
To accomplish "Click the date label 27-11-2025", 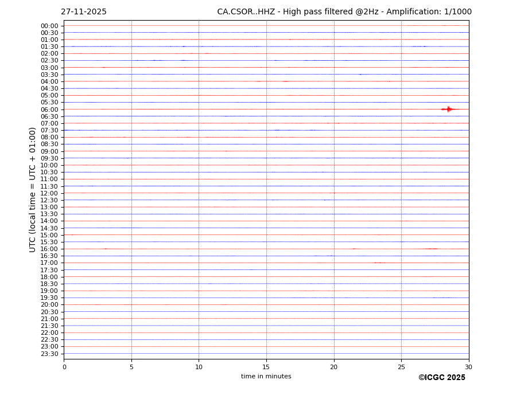I will click(84, 12).
